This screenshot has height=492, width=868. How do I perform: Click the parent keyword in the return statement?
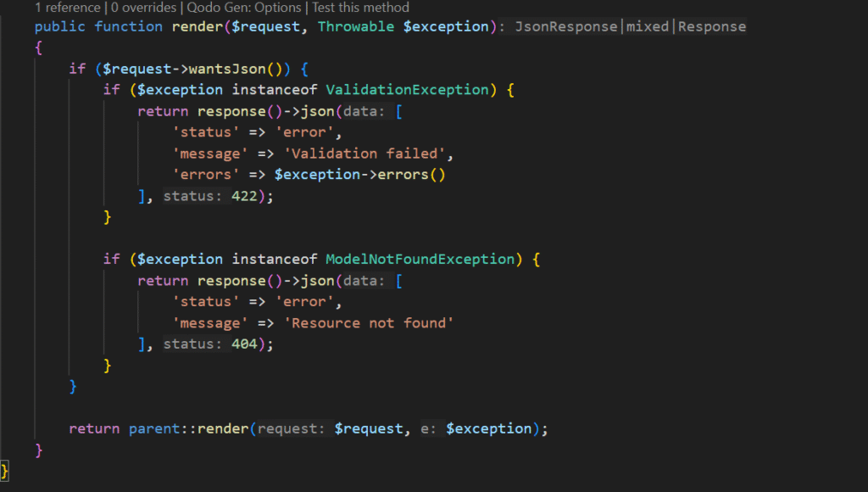point(154,428)
